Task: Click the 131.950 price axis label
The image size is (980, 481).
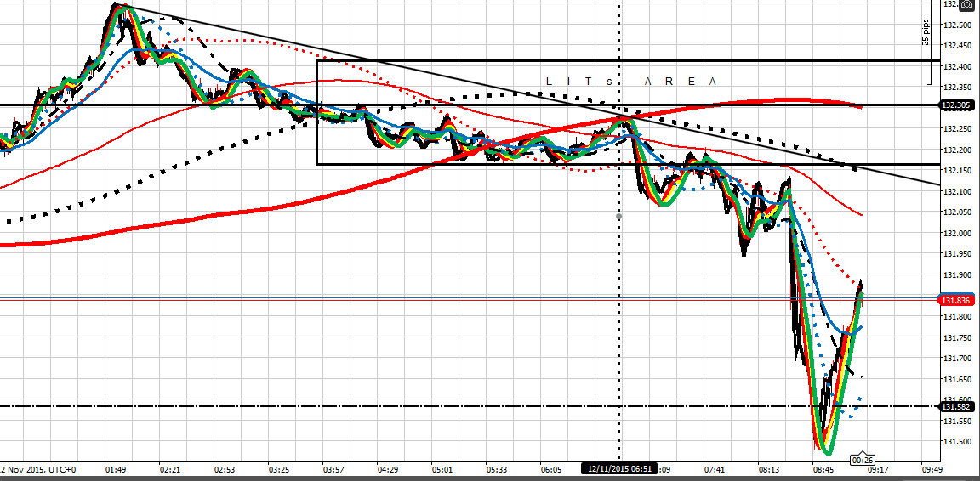Action: point(958,254)
